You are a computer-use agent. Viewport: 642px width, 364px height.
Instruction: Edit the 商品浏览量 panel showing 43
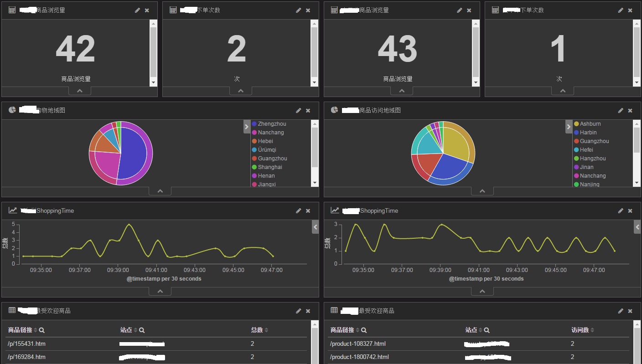[460, 10]
